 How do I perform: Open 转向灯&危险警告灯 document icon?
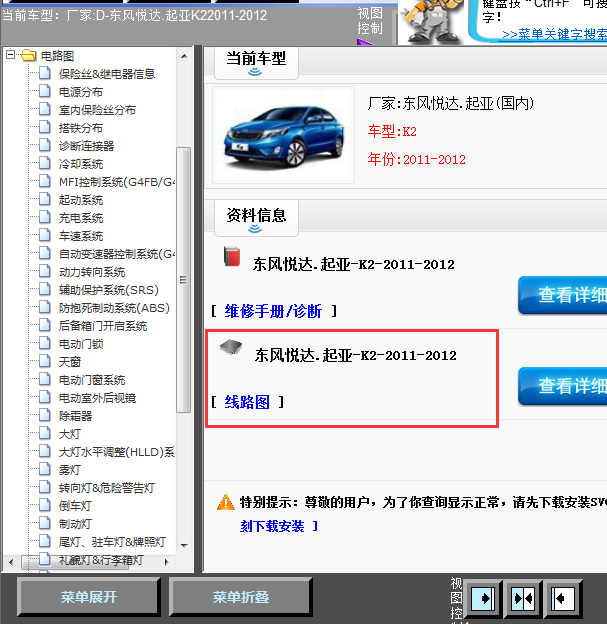coord(45,487)
